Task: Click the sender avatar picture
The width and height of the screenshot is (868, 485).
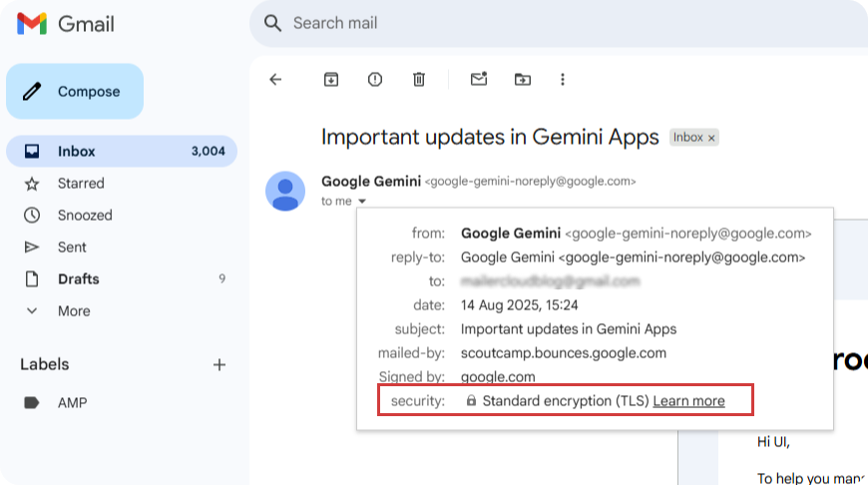Action: 285,191
